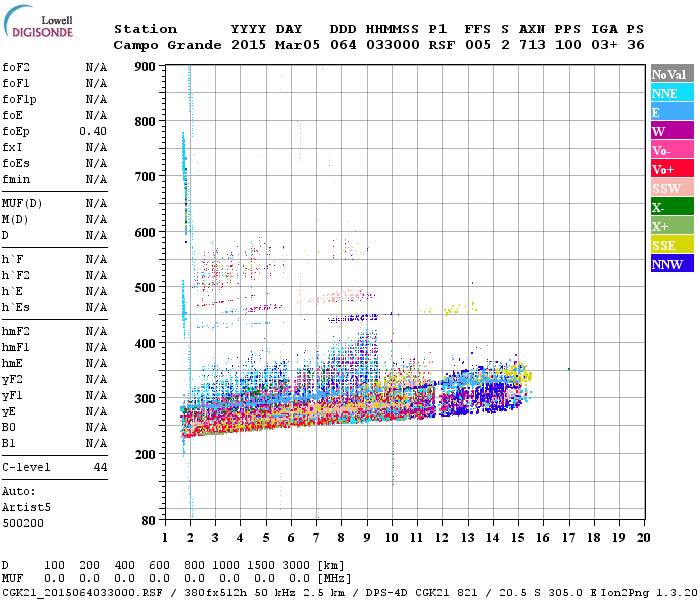Click the 20 MHz frequency axis label

click(x=643, y=538)
